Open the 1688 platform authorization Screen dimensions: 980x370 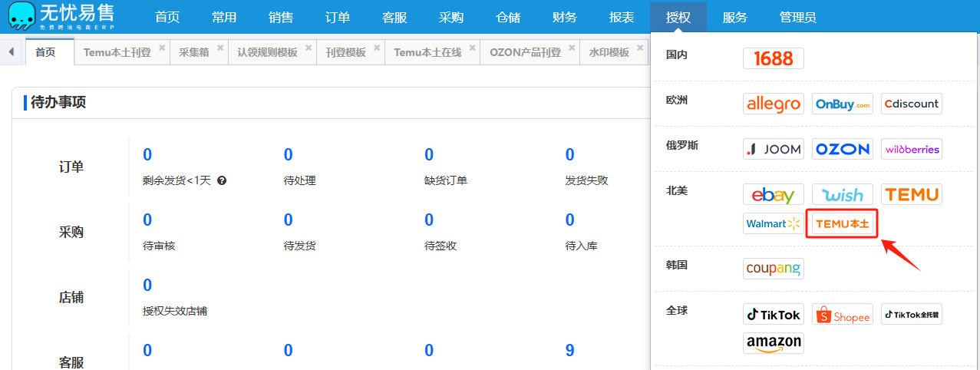[773, 58]
